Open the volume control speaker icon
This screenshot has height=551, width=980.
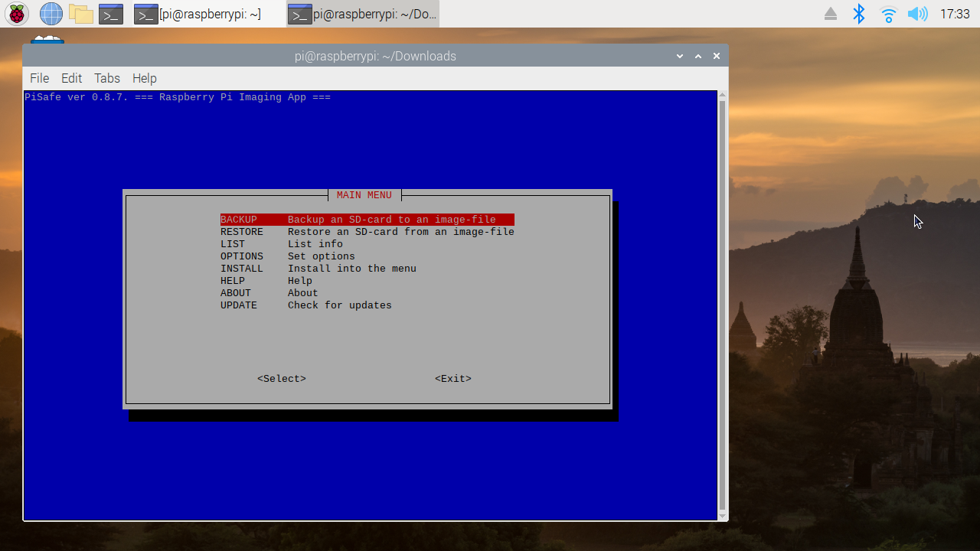[917, 14]
